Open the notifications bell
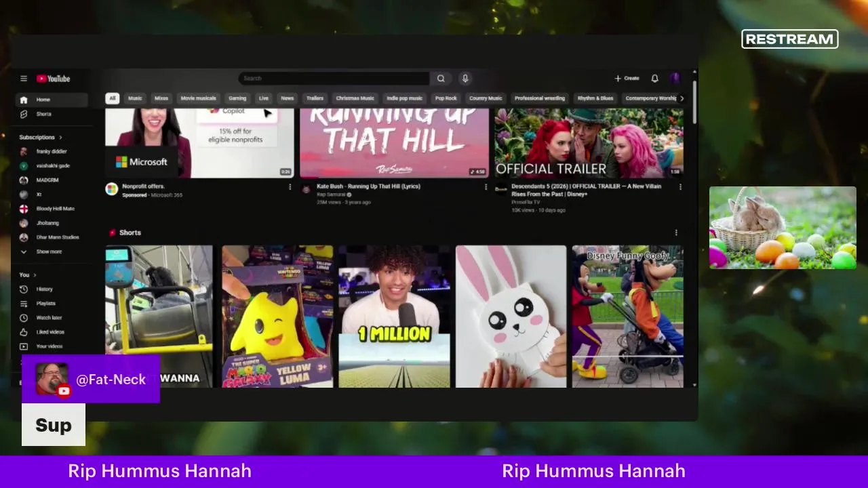868x488 pixels. [x=654, y=79]
